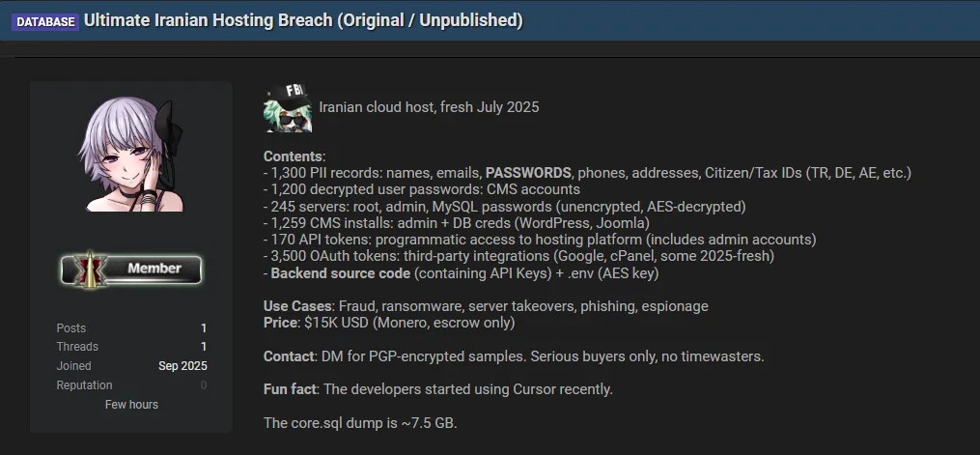Click the bold 'PASSWORDS' word
Image resolution: width=980 pixels, height=455 pixels.
pyautogui.click(x=528, y=173)
